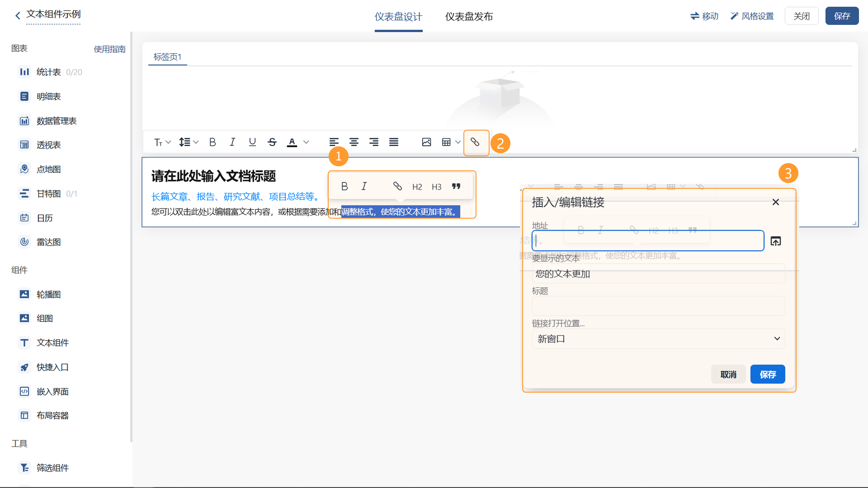Toggle italic in main editor toolbar
868x488 pixels.
[232, 142]
